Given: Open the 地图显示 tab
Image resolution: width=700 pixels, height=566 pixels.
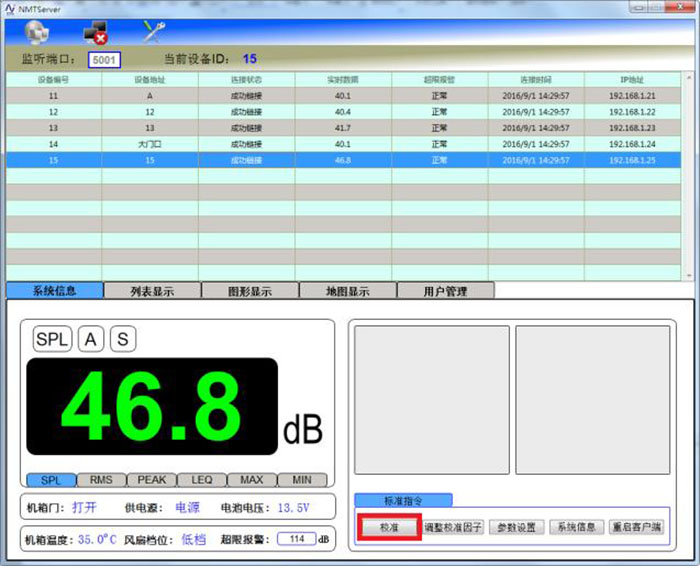Looking at the screenshot, I should (347, 291).
